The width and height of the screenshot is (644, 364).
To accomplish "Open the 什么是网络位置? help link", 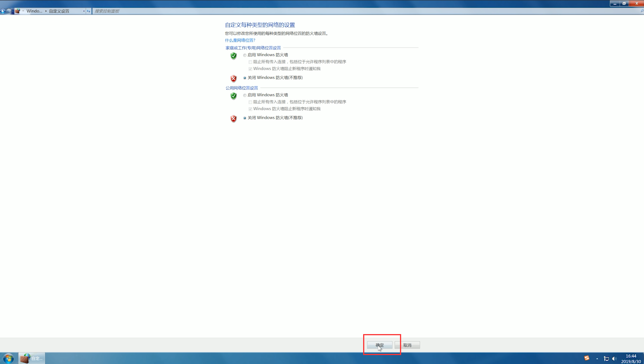I will click(240, 40).
